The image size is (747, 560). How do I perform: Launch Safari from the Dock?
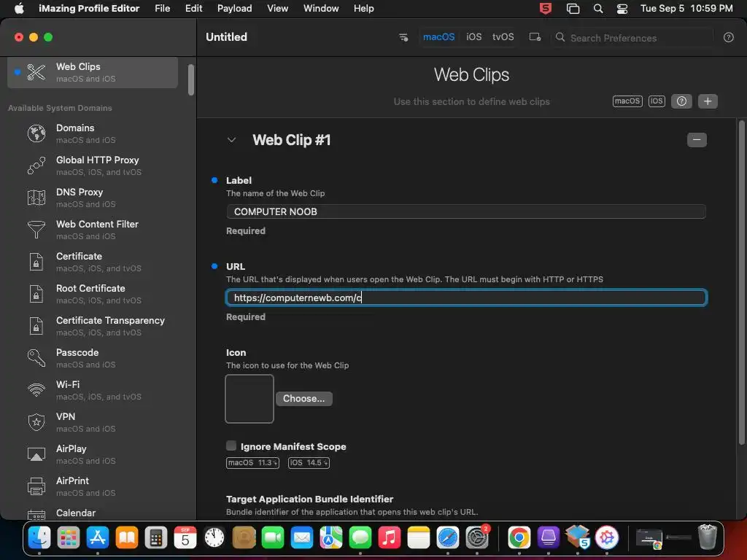pos(448,537)
